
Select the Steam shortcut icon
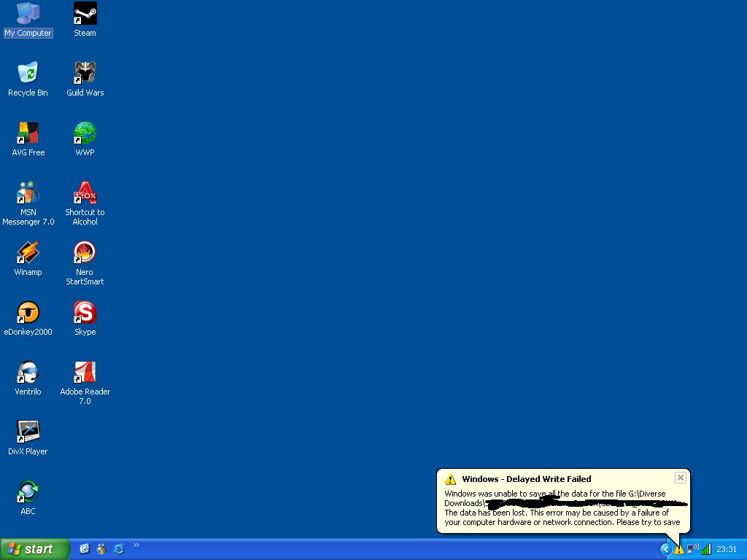click(85, 20)
